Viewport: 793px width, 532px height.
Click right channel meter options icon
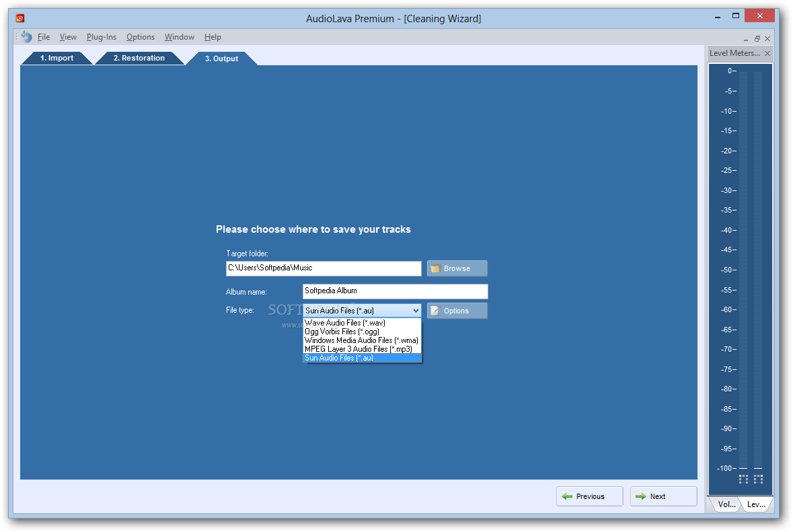click(x=758, y=479)
